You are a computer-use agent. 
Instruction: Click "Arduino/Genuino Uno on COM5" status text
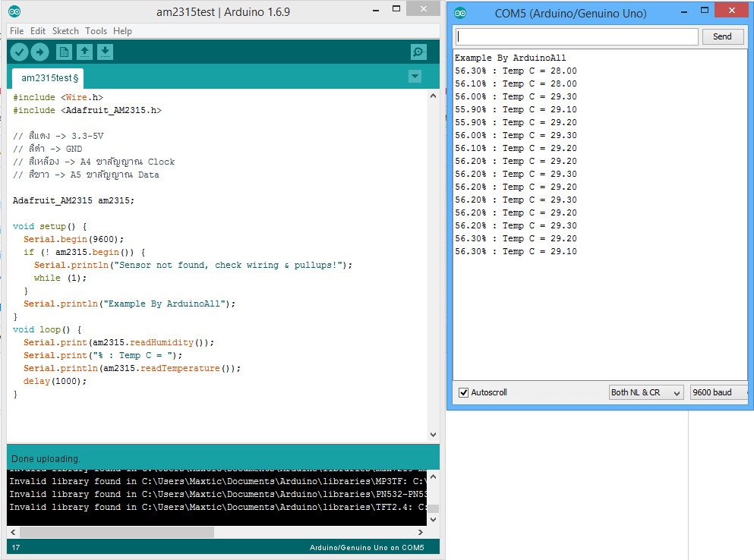[x=367, y=548]
